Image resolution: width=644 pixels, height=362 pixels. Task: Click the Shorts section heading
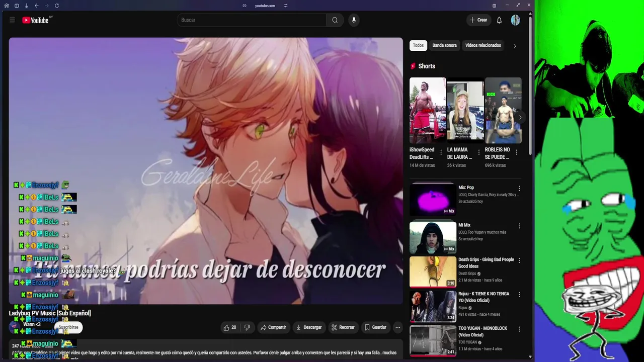pyautogui.click(x=426, y=66)
